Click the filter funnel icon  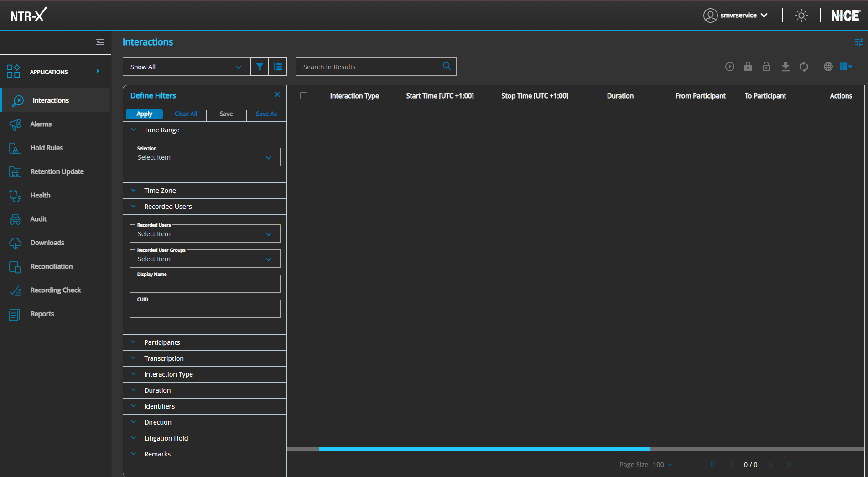tap(260, 67)
